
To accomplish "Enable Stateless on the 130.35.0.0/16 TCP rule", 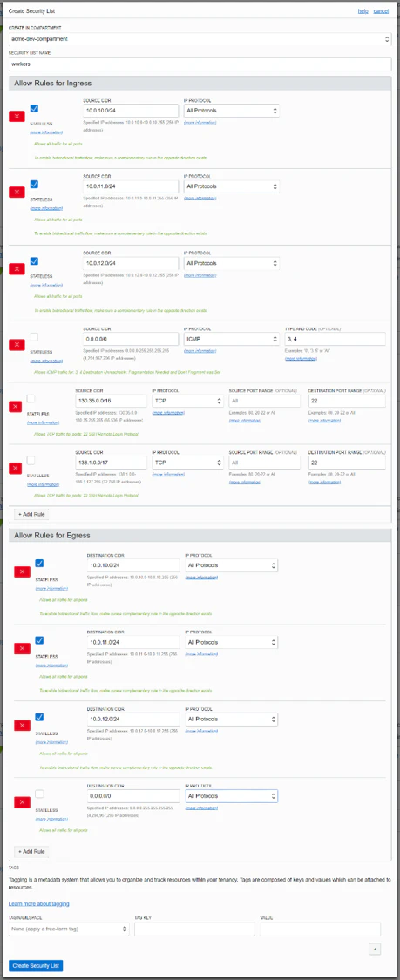I will pyautogui.click(x=31, y=399).
